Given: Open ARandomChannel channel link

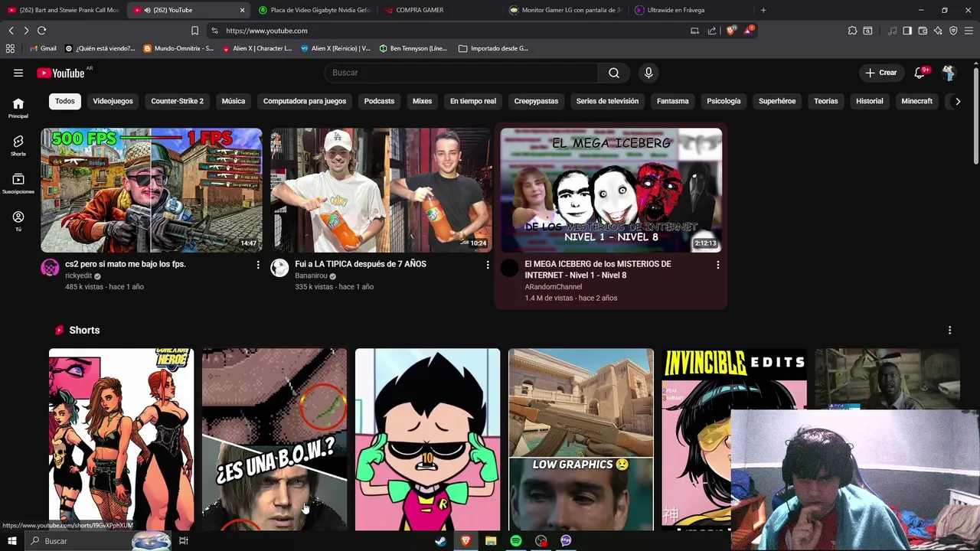Looking at the screenshot, I should 553,287.
